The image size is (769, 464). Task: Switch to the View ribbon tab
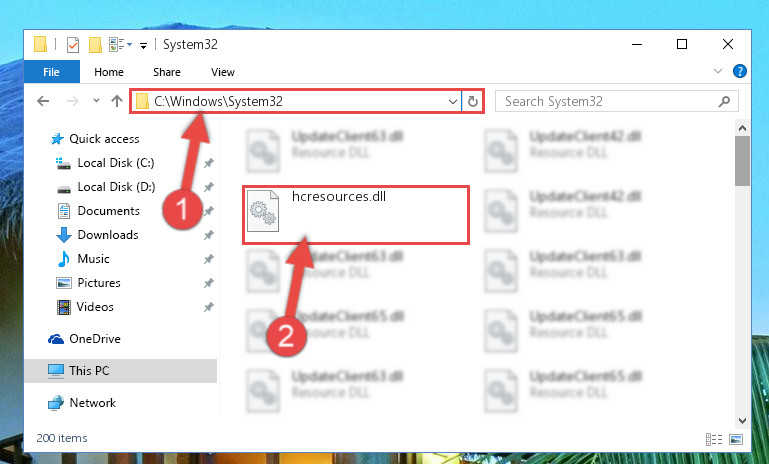click(223, 72)
